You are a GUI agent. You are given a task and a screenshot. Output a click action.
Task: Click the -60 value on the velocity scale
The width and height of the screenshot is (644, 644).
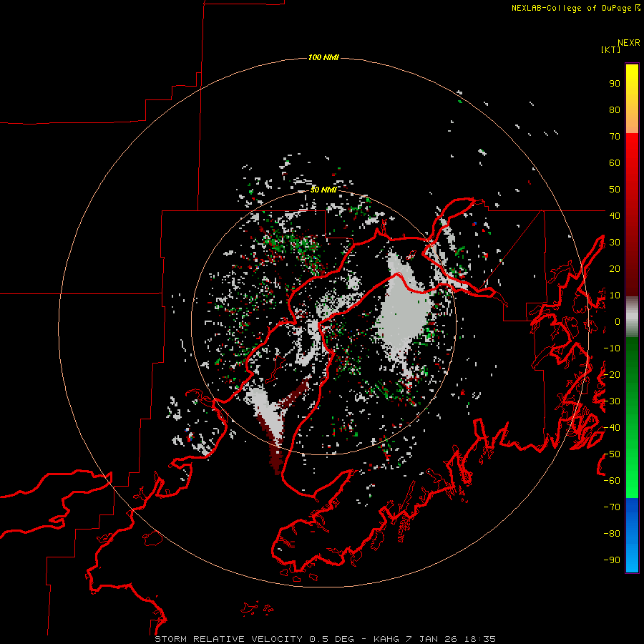pyautogui.click(x=612, y=481)
